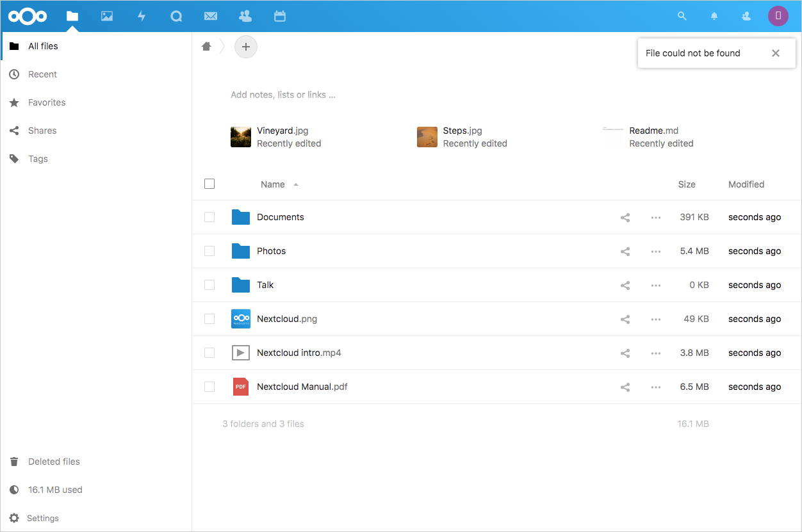The width and height of the screenshot is (802, 532).
Task: Toggle the select all files checkbox
Action: (209, 184)
